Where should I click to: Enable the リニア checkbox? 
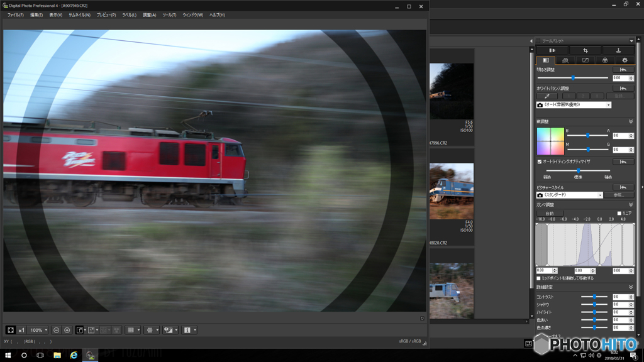point(619,213)
